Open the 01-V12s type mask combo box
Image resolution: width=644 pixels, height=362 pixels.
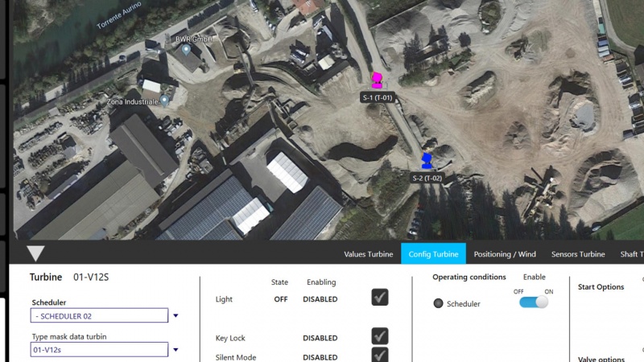[99, 350]
